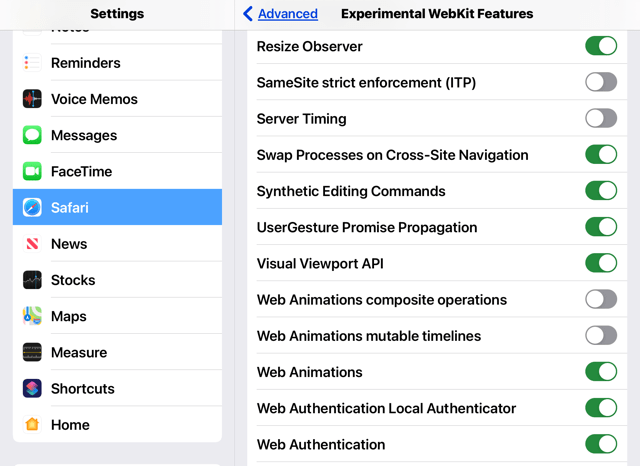Image resolution: width=640 pixels, height=466 pixels.
Task: Tap the Stocks chart icon
Action: click(x=32, y=280)
